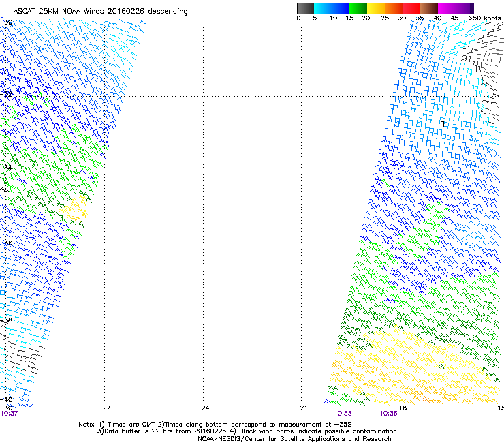This screenshot has height=443, width=504.
Task: Click the '-38' latitude axis label
Action: 6,320
